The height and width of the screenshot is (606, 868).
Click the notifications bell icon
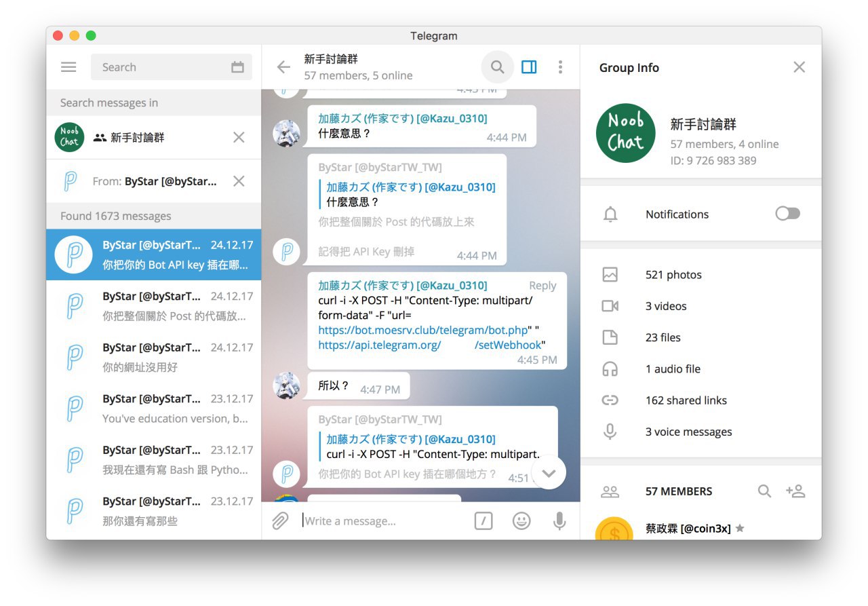[610, 214]
